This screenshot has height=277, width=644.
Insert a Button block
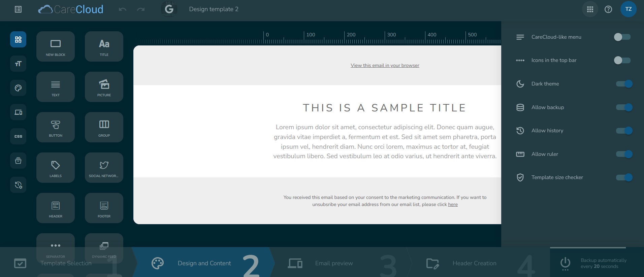[x=56, y=127]
